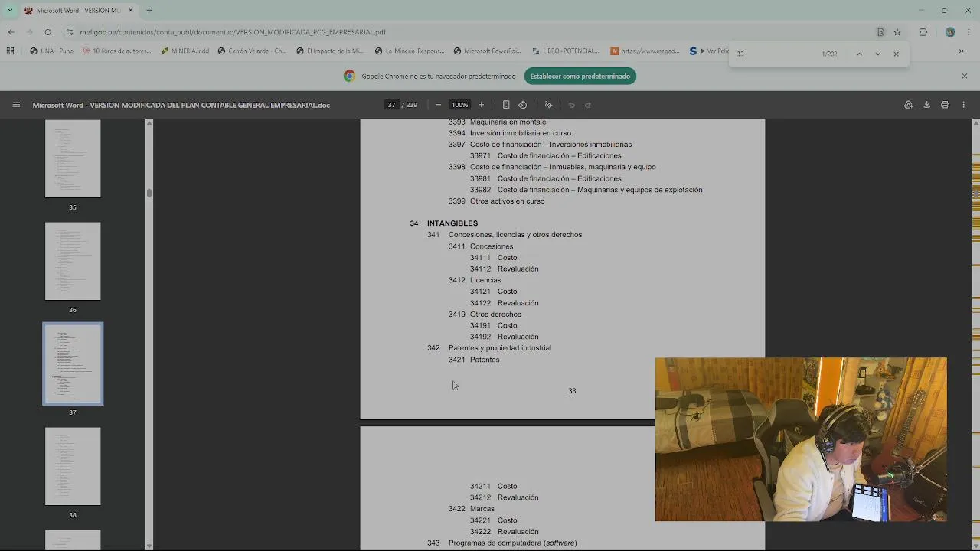
Task: Reload the browser page
Action: tap(47, 32)
